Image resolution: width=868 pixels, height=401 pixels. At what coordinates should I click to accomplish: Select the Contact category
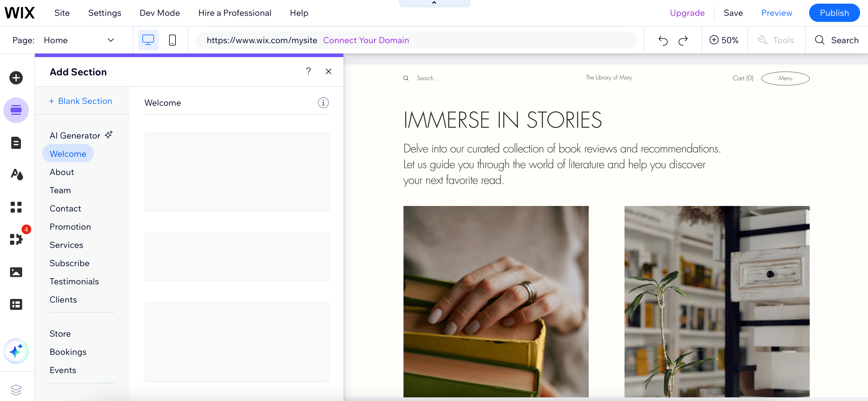(65, 208)
